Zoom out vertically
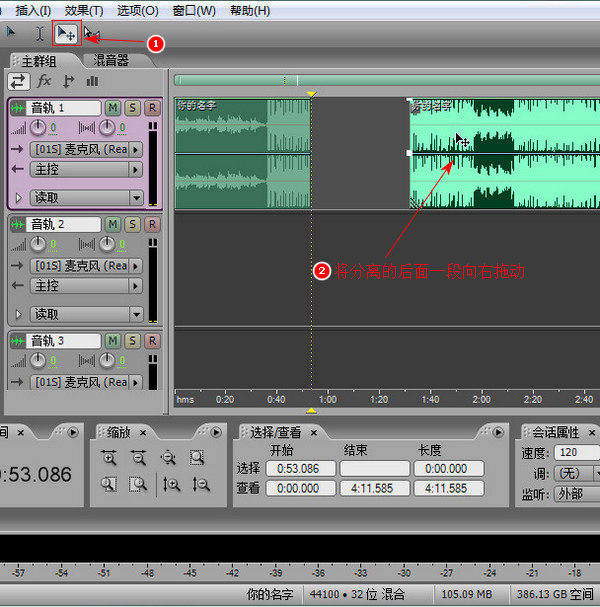Screen dimensions: 600x607 [201, 484]
